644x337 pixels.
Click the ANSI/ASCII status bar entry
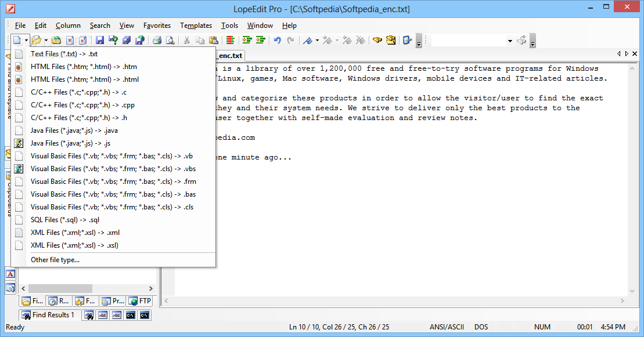(x=447, y=327)
